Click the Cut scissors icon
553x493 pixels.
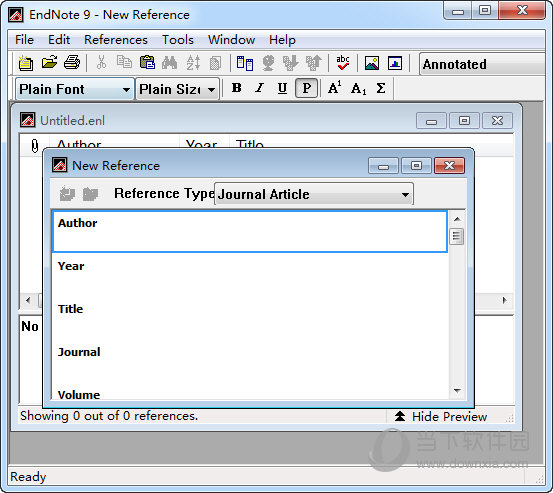click(101, 63)
